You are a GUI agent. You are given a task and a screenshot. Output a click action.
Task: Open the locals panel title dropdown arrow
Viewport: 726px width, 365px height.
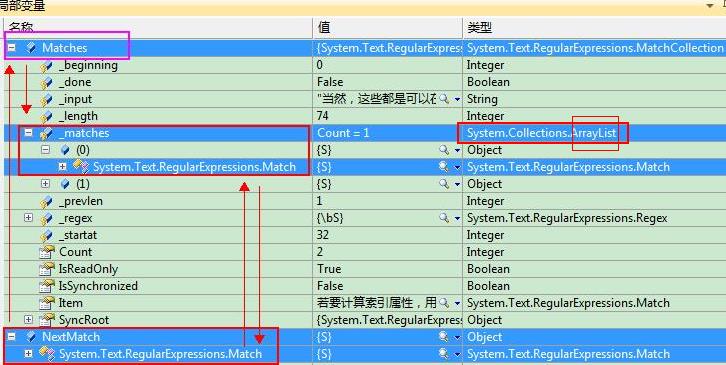pyautogui.click(x=710, y=6)
